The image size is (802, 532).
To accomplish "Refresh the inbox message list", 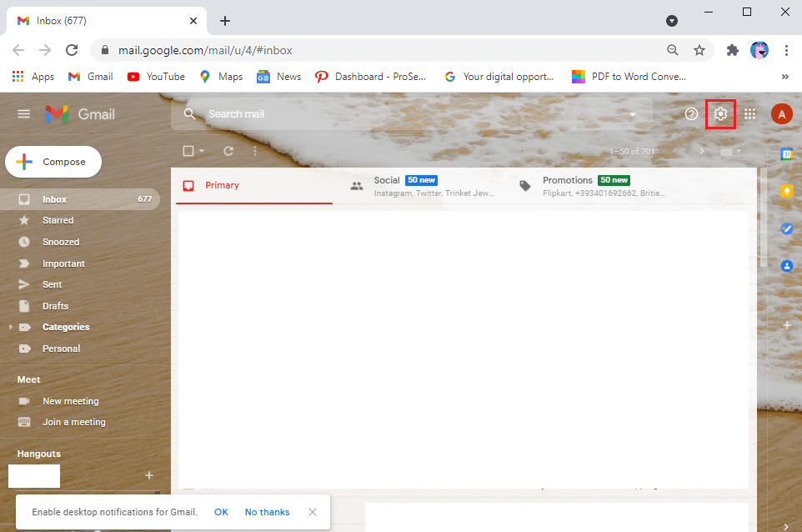I will pyautogui.click(x=228, y=151).
